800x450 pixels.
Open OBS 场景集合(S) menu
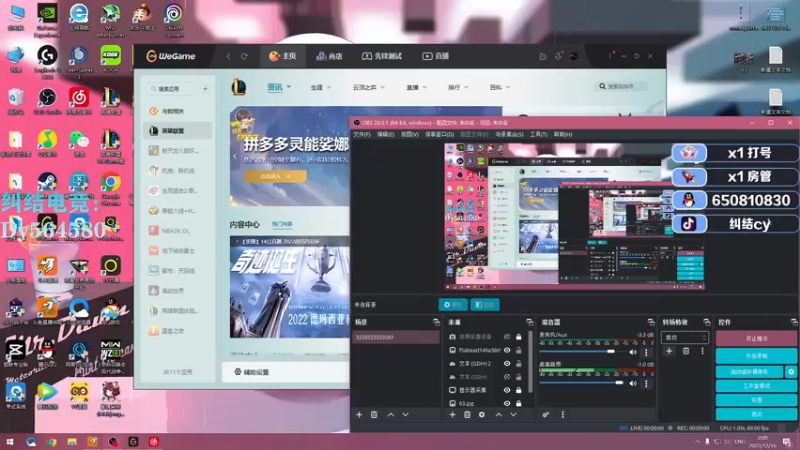(509, 134)
